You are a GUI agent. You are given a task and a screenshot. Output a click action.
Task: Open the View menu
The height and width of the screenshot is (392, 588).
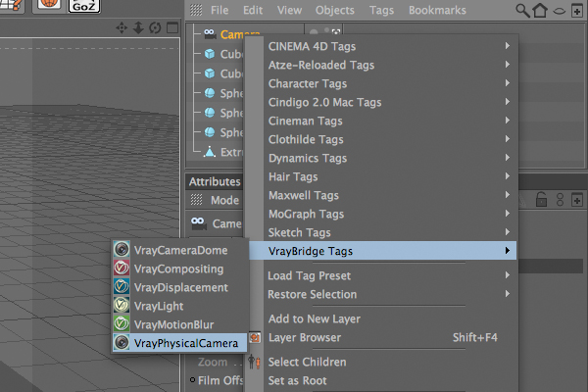[289, 10]
